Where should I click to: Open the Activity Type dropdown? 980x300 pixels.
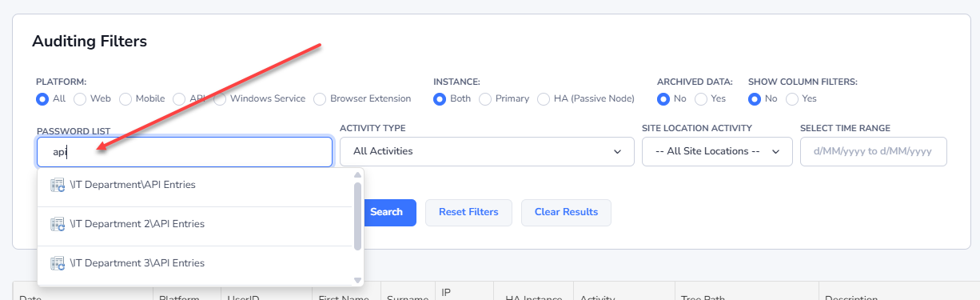(487, 151)
